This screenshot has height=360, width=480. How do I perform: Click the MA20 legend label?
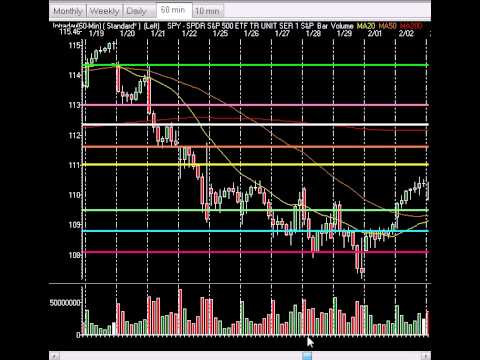click(x=366, y=26)
